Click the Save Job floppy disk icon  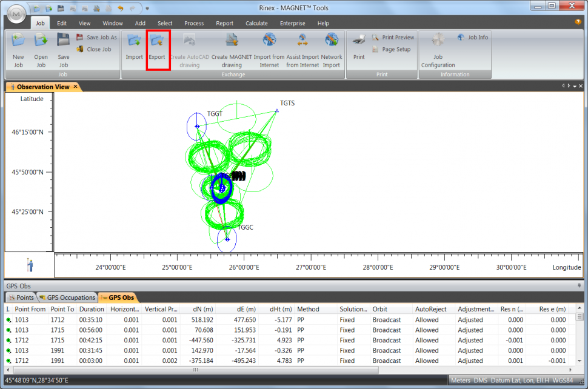coord(64,40)
